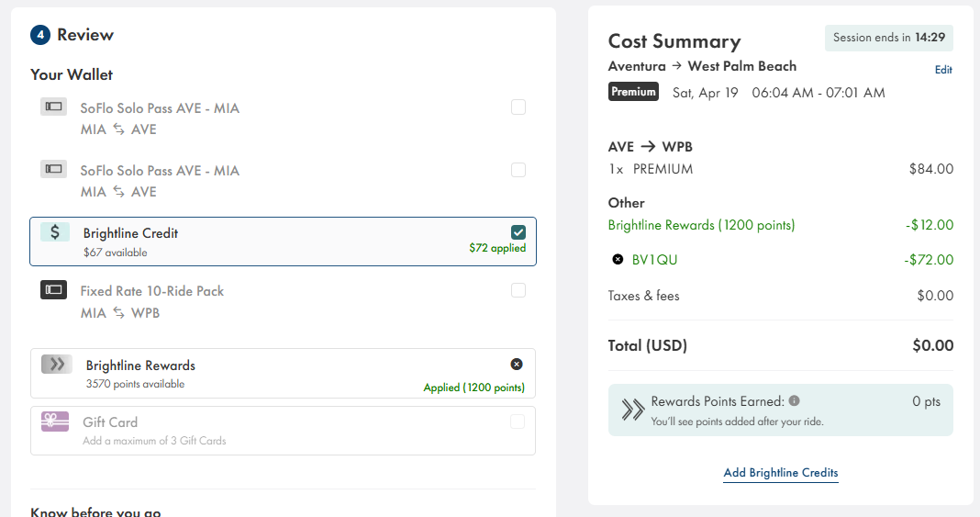Viewport: 980px width, 517px height.
Task: Check the second SoFlo Solo Pass checkbox
Action: (518, 170)
